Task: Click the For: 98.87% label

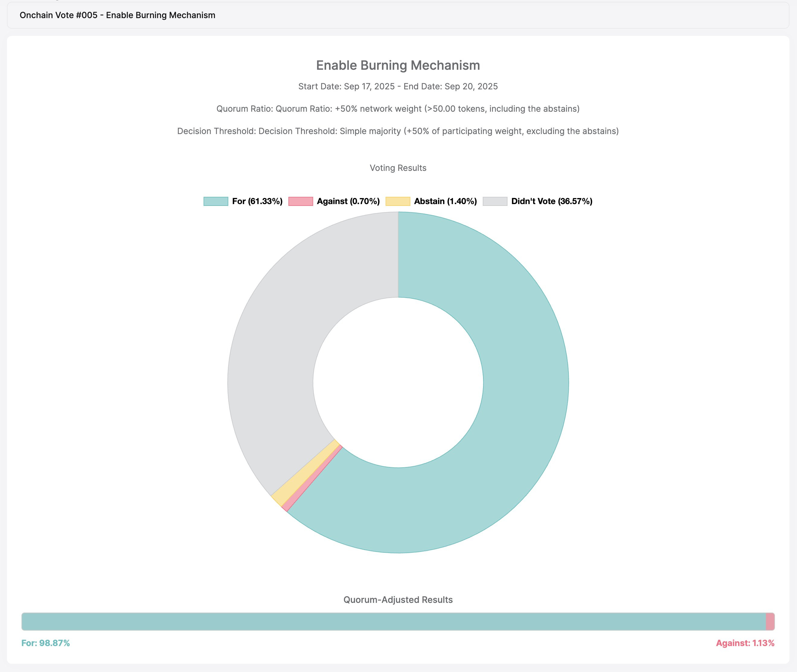Action: click(46, 643)
